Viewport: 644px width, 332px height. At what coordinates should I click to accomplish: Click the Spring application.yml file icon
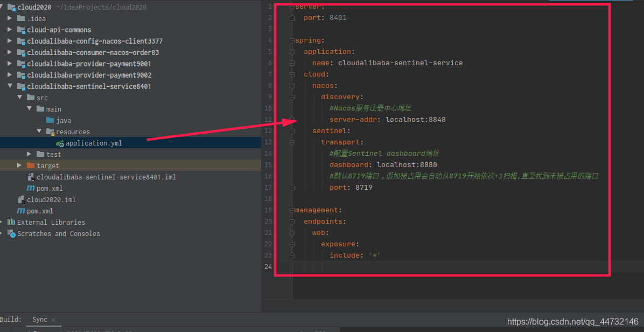60,143
